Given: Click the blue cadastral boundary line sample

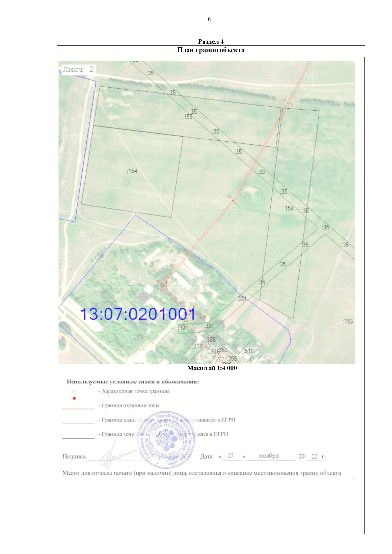Looking at the screenshot, I should [x=78, y=423].
